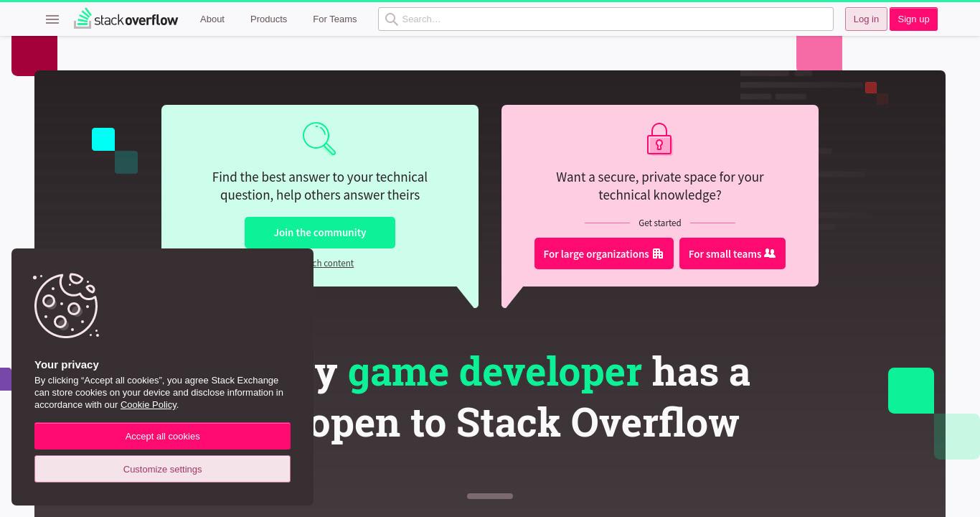Viewport: 980px width, 517px height.
Task: Click the Sign up button
Action: click(913, 19)
